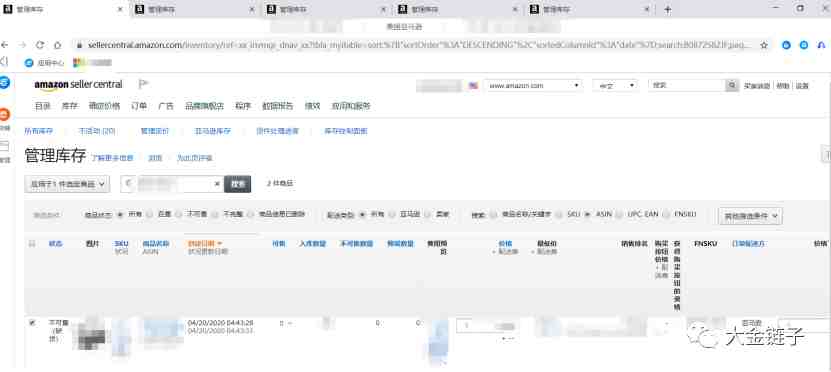The width and height of the screenshot is (831, 372).
Task: Open the 目录 menu
Action: click(x=42, y=106)
